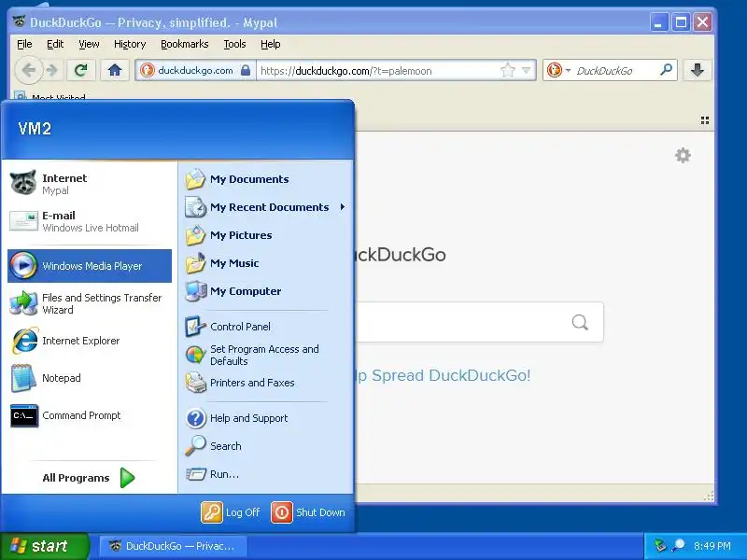Image resolution: width=747 pixels, height=560 pixels.
Task: Open the Downloads arrow button
Action: tap(698, 71)
